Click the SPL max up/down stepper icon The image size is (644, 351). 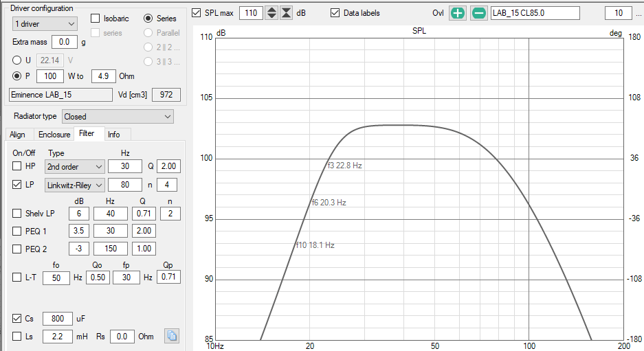[271, 13]
